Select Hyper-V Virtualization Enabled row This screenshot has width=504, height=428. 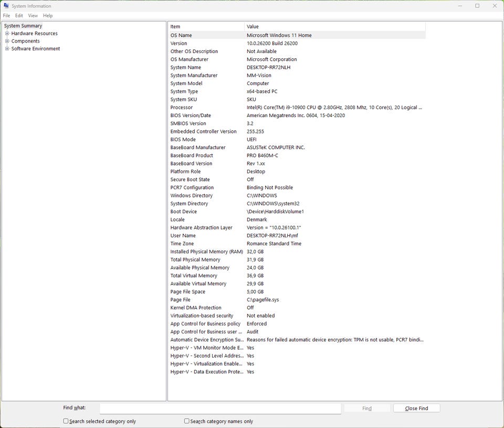pos(297,364)
